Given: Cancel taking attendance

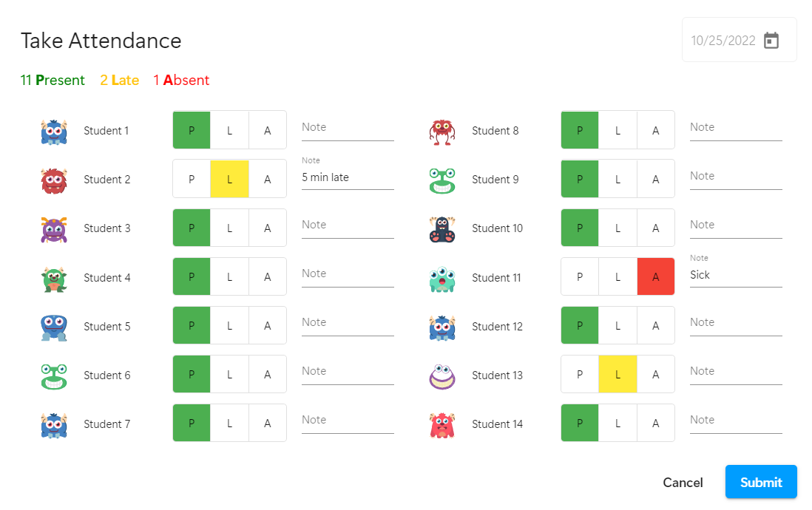Looking at the screenshot, I should point(683,483).
